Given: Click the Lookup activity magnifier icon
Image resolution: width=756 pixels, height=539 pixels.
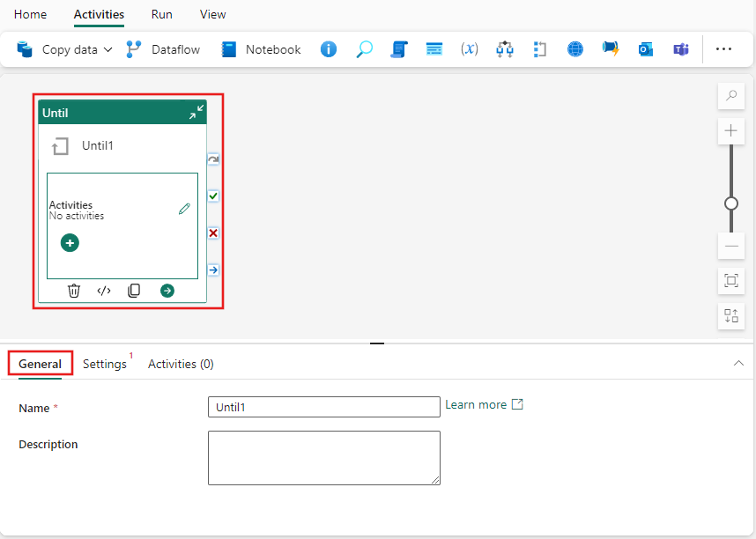Looking at the screenshot, I should click(x=364, y=49).
